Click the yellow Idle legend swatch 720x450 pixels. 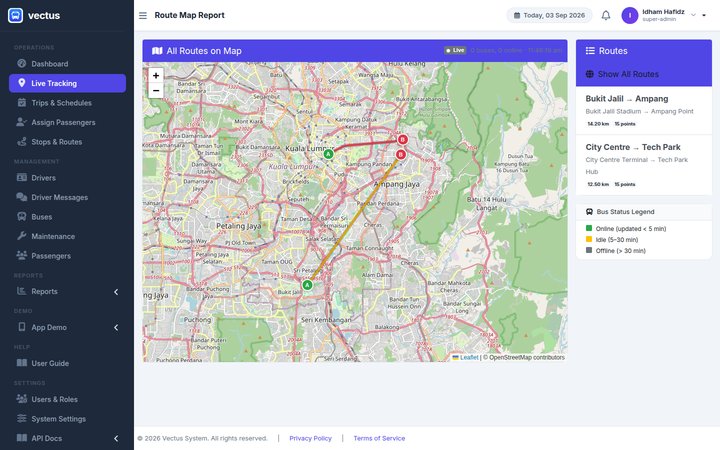589,239
